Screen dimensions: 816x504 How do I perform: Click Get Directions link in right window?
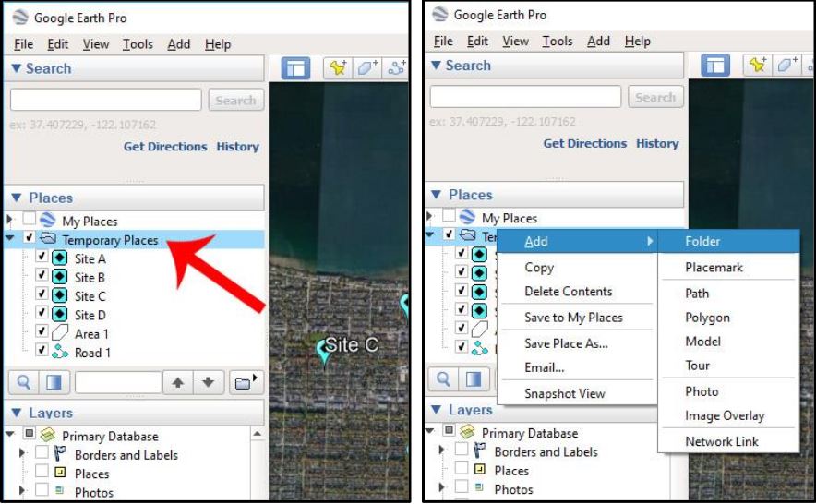[x=585, y=144]
